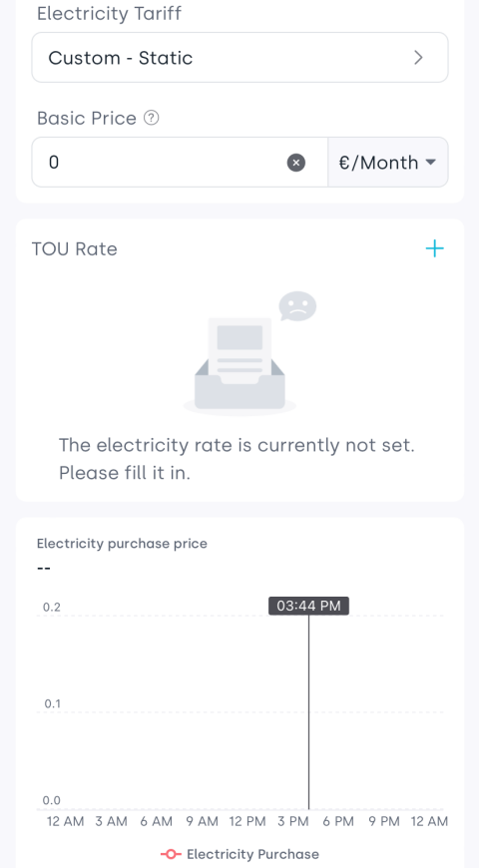This screenshot has height=868, width=479.
Task: Click the vertical cursor line in chart
Action: tap(308, 712)
